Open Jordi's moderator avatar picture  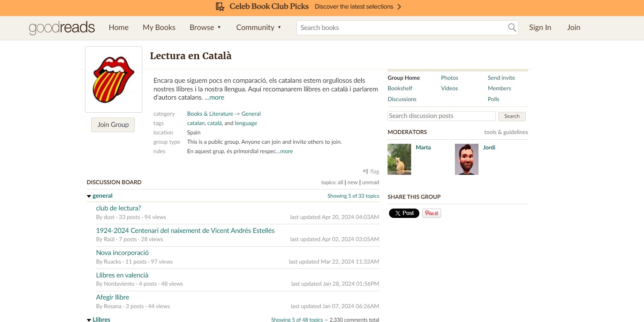click(467, 159)
